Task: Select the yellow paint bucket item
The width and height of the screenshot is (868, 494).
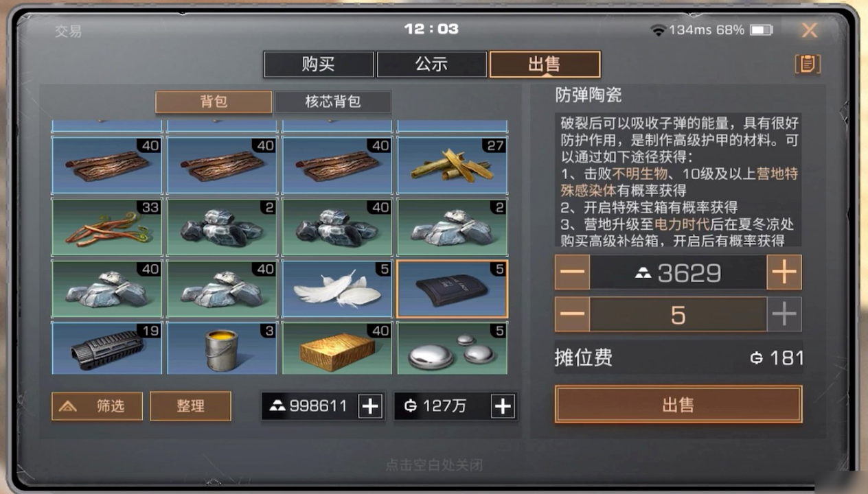Action: click(x=222, y=349)
